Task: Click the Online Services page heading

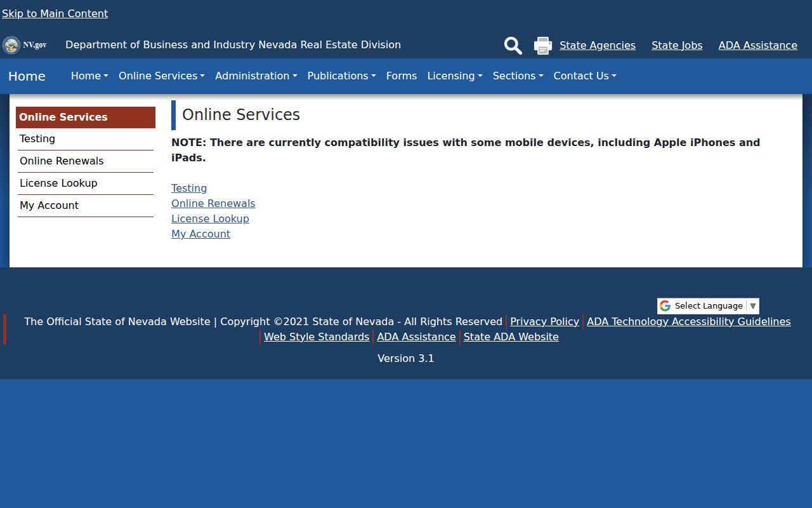Action: tap(241, 115)
